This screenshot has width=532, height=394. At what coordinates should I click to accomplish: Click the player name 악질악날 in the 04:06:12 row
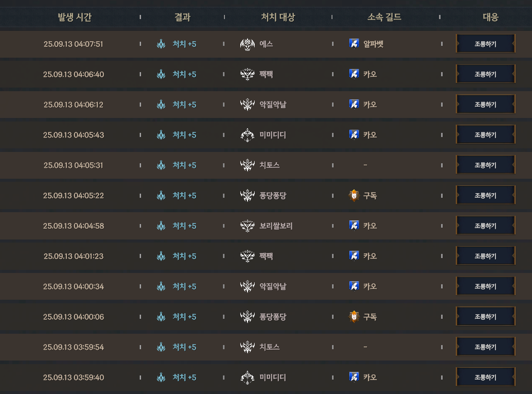(x=273, y=105)
